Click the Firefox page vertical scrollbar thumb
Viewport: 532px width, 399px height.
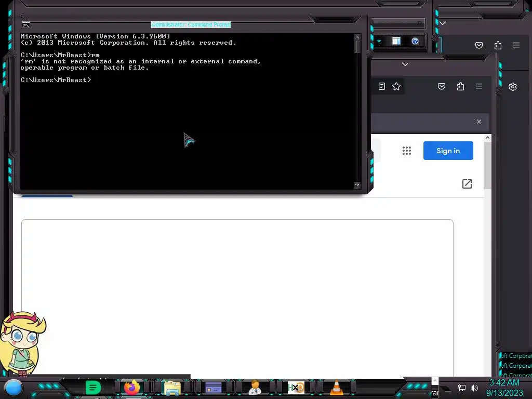(x=487, y=165)
